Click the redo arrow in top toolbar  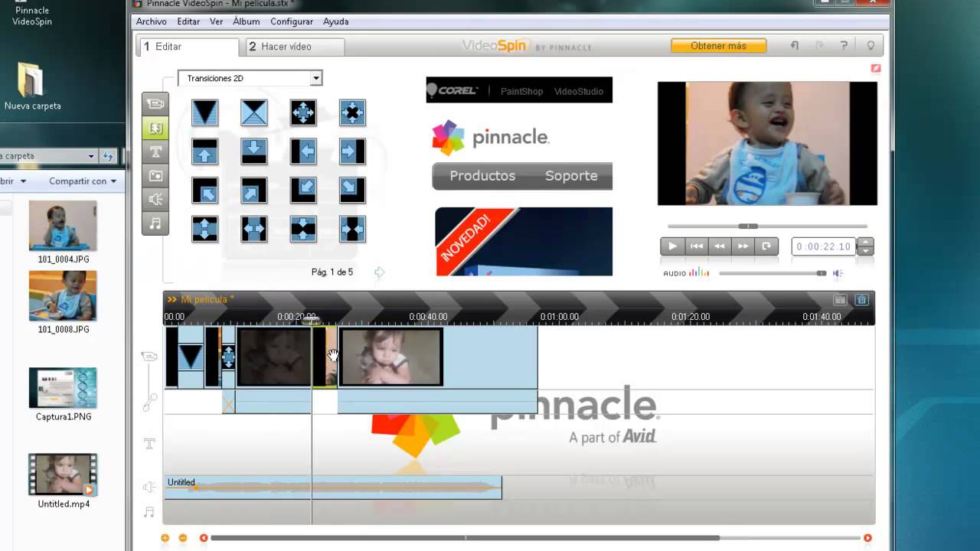[819, 46]
